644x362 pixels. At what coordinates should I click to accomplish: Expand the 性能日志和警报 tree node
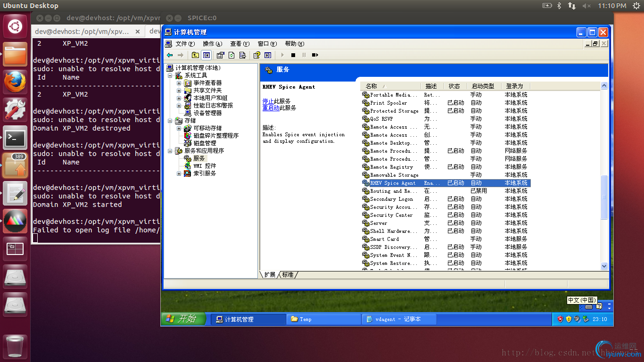[179, 106]
